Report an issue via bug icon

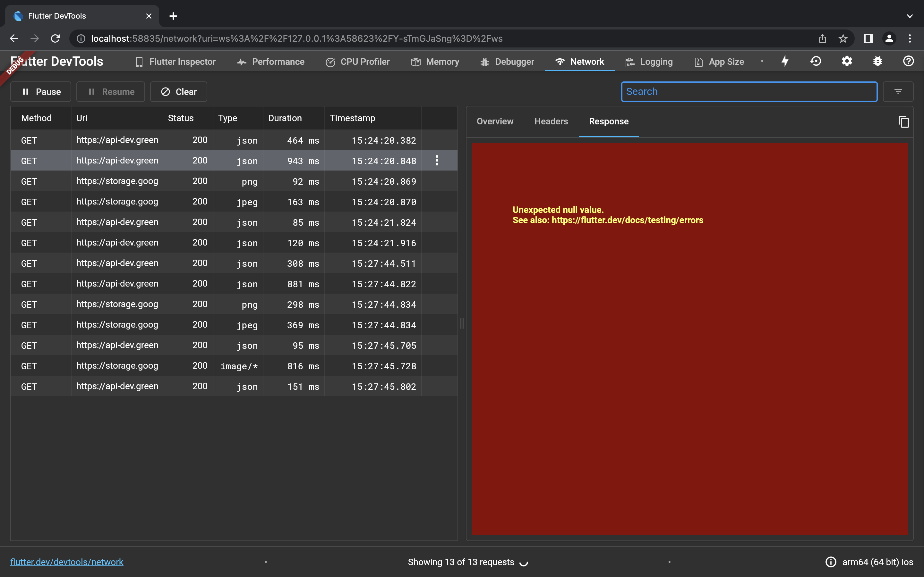pos(878,61)
